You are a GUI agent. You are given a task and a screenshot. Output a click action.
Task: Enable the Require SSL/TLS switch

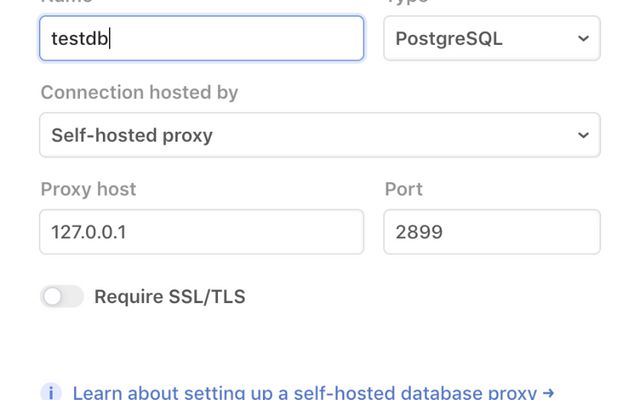(62, 296)
